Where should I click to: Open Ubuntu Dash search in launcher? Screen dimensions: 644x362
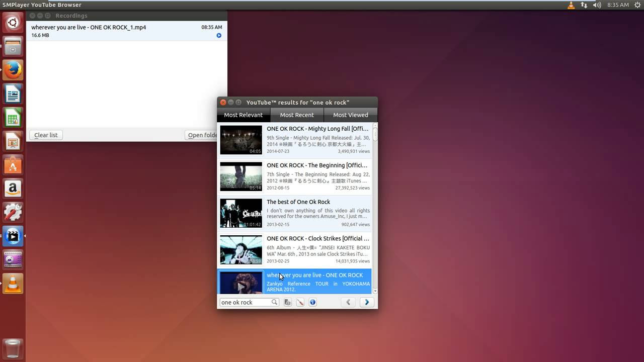(x=13, y=23)
